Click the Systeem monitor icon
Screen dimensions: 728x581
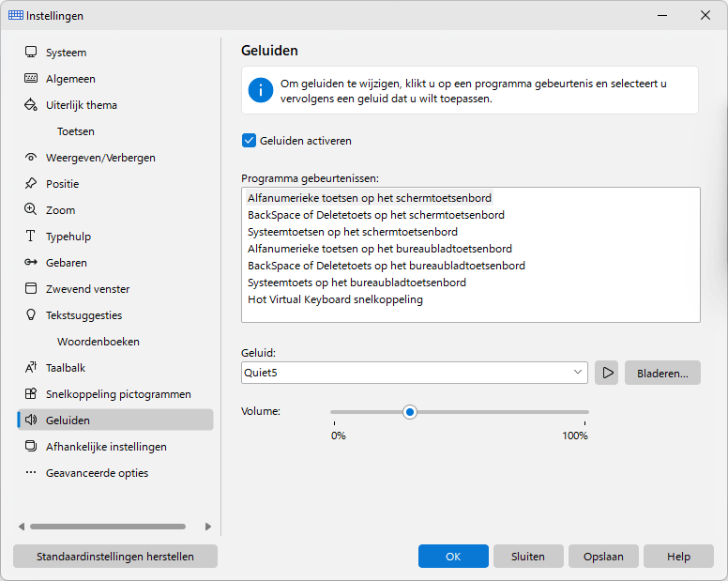click(x=31, y=52)
